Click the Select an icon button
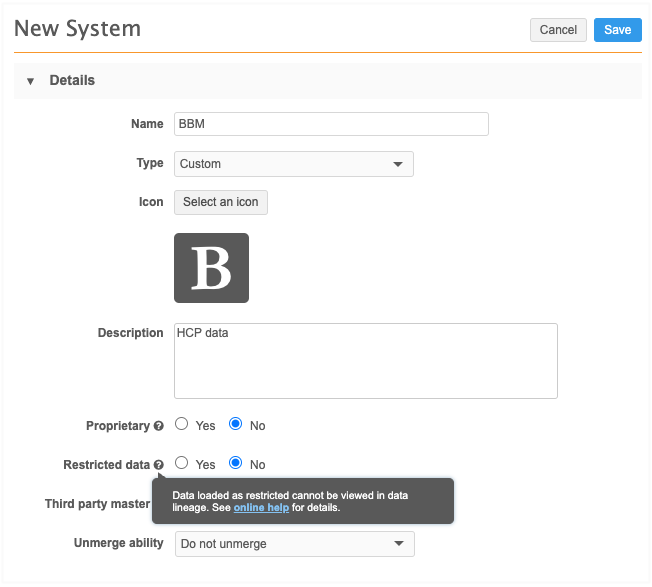Screen dimensions: 652x587 pyautogui.click(x=221, y=202)
